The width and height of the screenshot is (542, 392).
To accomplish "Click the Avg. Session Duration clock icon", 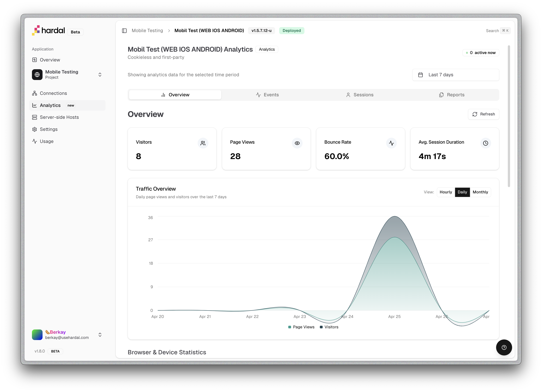I will (x=485, y=143).
